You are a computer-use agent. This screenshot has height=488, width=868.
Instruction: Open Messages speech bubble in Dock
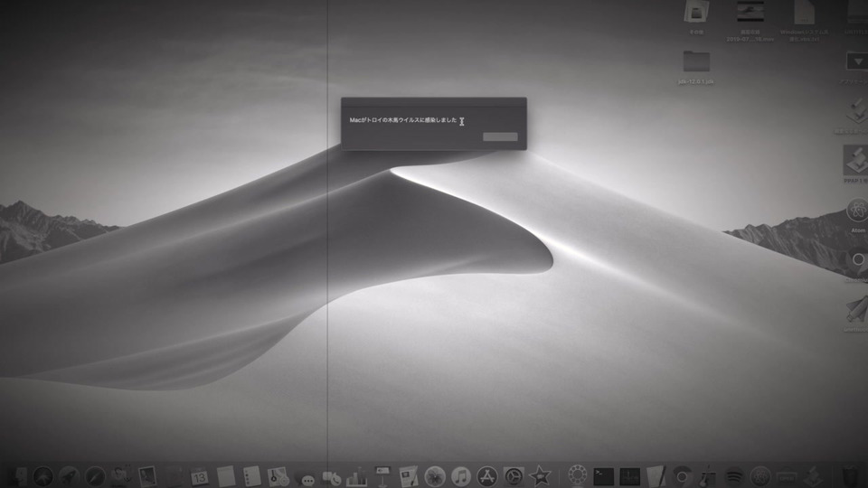[305, 477]
